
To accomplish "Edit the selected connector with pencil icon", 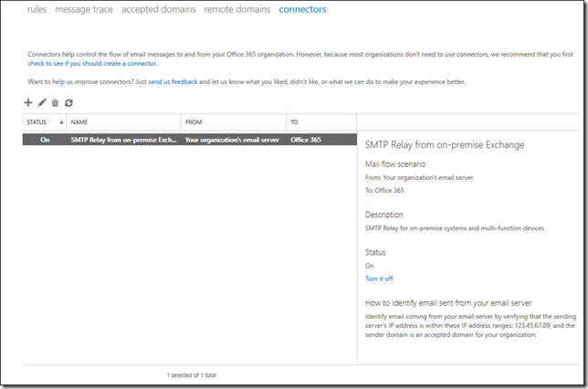I will (42, 102).
